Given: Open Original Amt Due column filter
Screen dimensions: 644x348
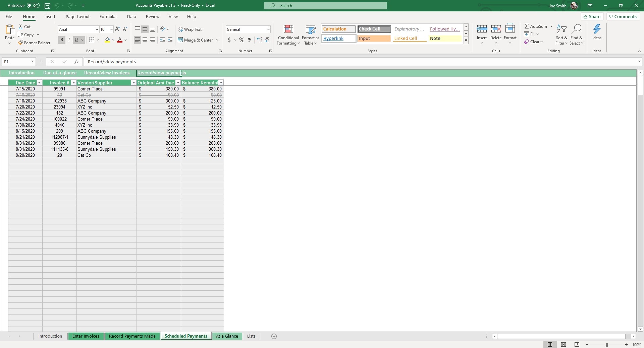Looking at the screenshot, I should point(178,83).
